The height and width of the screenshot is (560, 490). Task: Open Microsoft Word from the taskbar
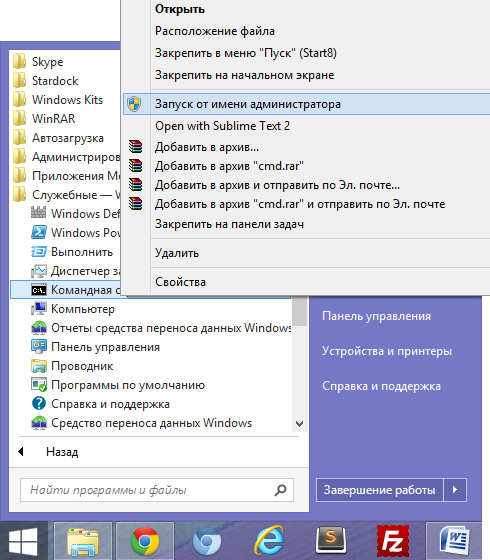[454, 542]
